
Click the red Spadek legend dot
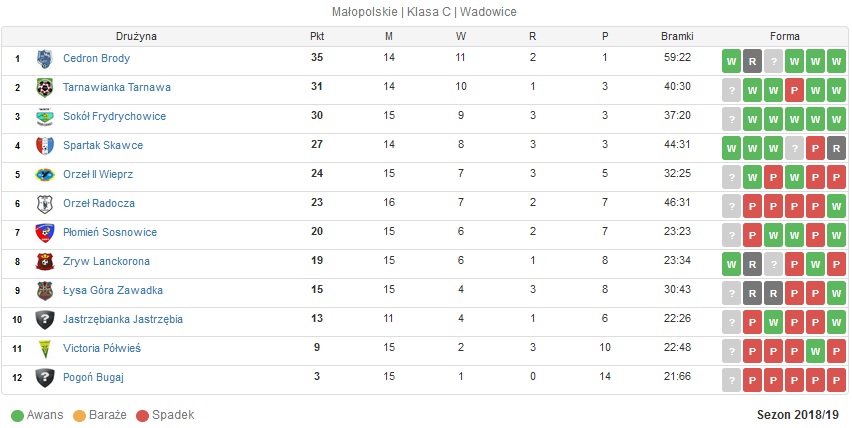pos(142,416)
